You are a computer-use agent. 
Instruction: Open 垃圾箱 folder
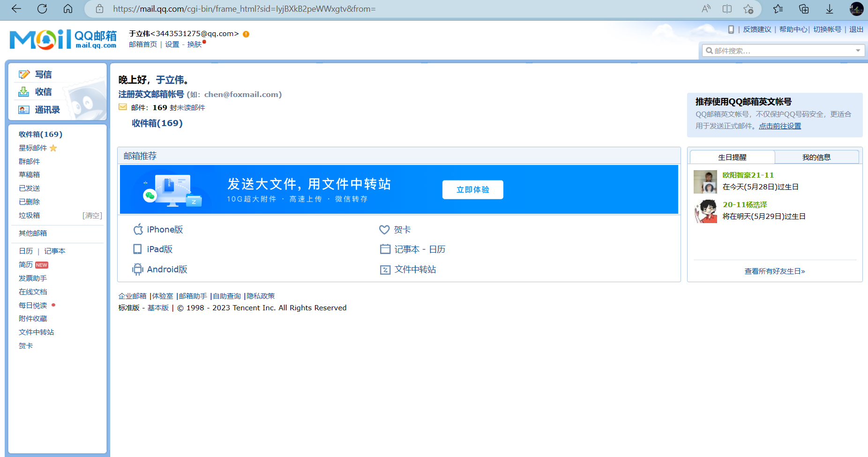(29, 215)
